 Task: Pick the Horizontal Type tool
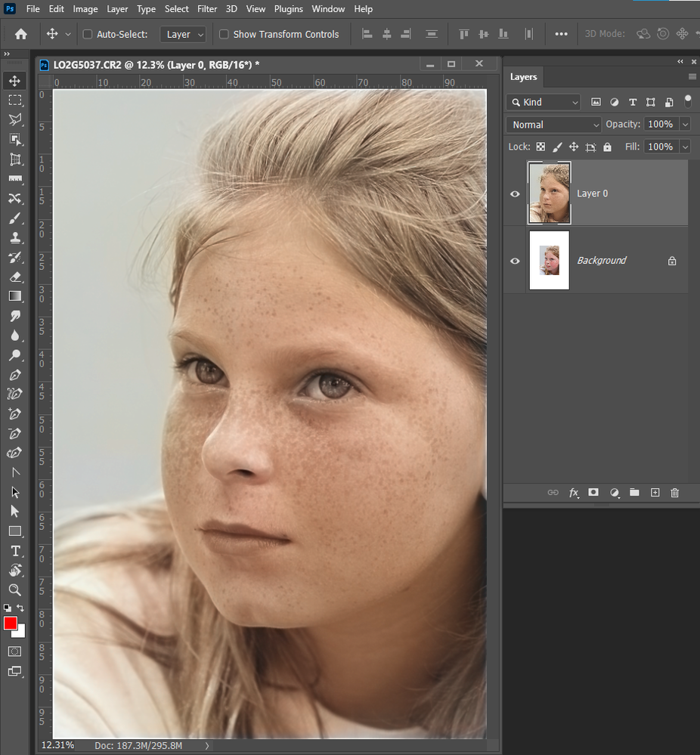(x=15, y=551)
